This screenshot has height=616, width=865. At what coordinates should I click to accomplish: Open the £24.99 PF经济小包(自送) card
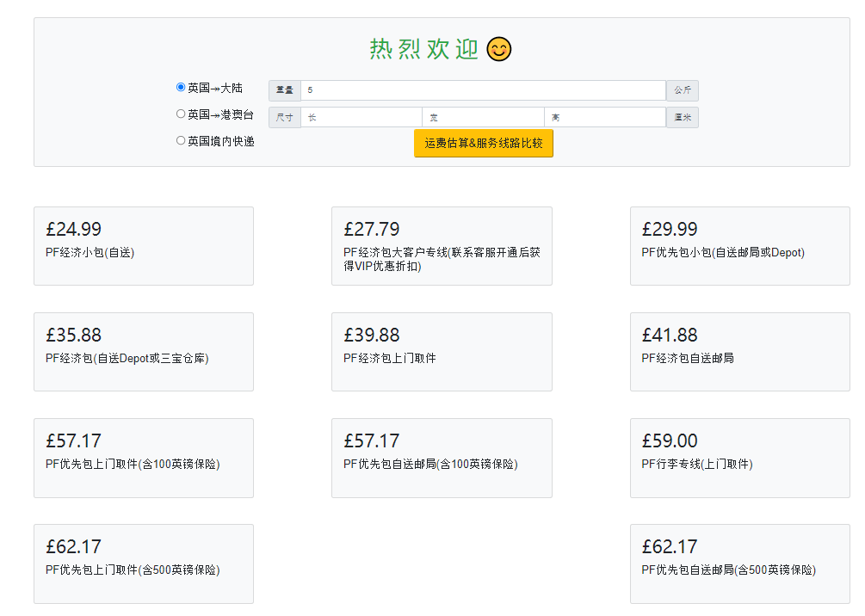(144, 245)
